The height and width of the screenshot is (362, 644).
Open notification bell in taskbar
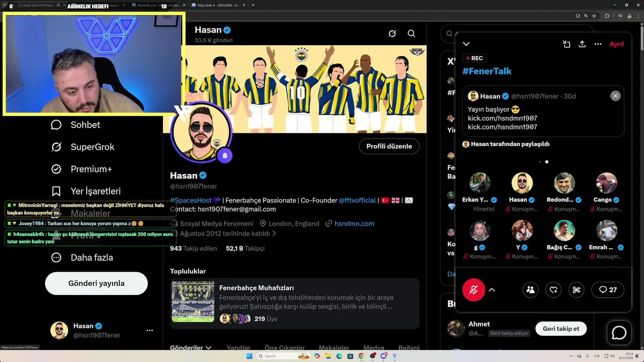(637, 356)
